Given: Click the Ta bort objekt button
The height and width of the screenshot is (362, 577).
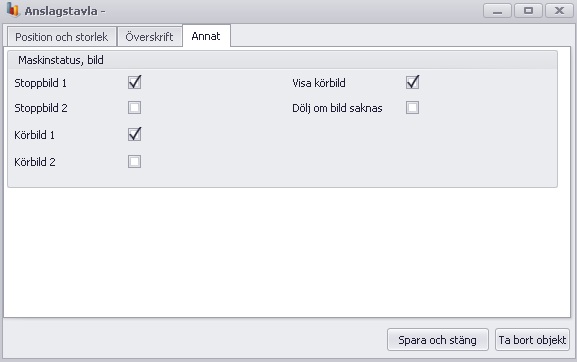Looking at the screenshot, I should click(x=532, y=340).
